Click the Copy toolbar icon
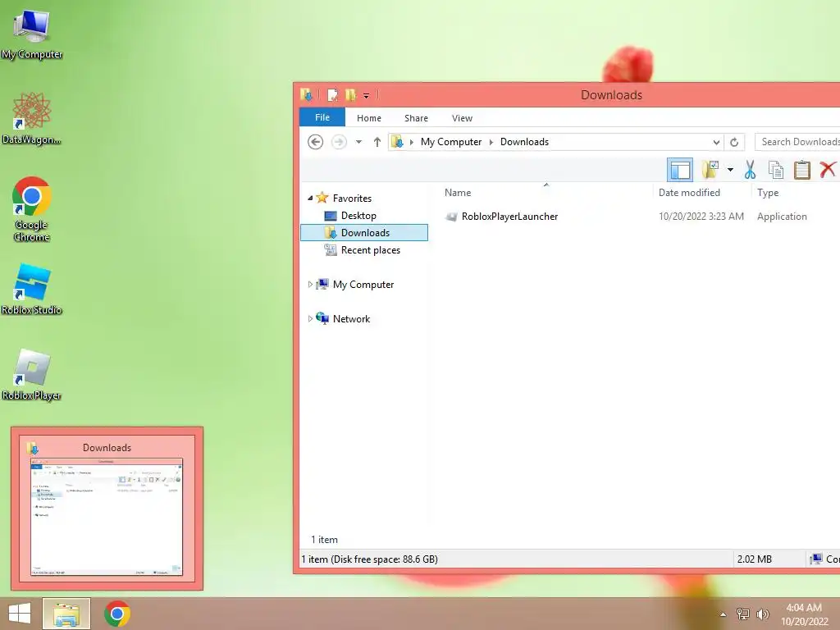Screen dimensions: 840x630 pyautogui.click(x=776, y=170)
